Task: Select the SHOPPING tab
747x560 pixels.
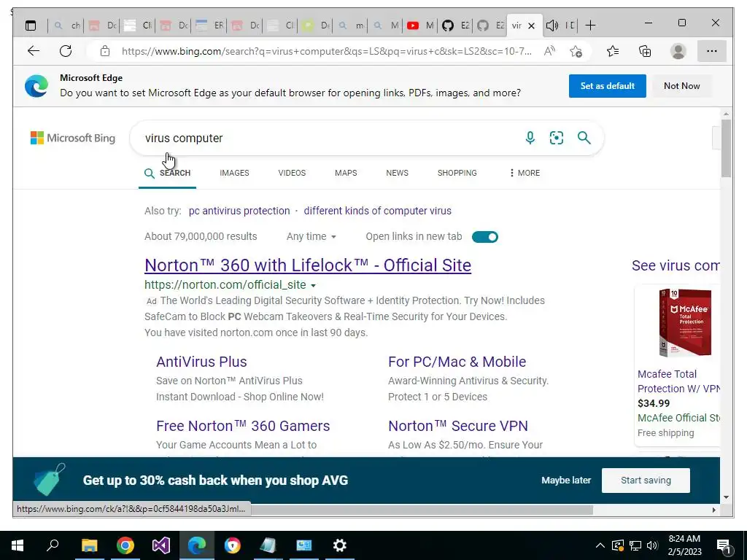Action: 457,173
